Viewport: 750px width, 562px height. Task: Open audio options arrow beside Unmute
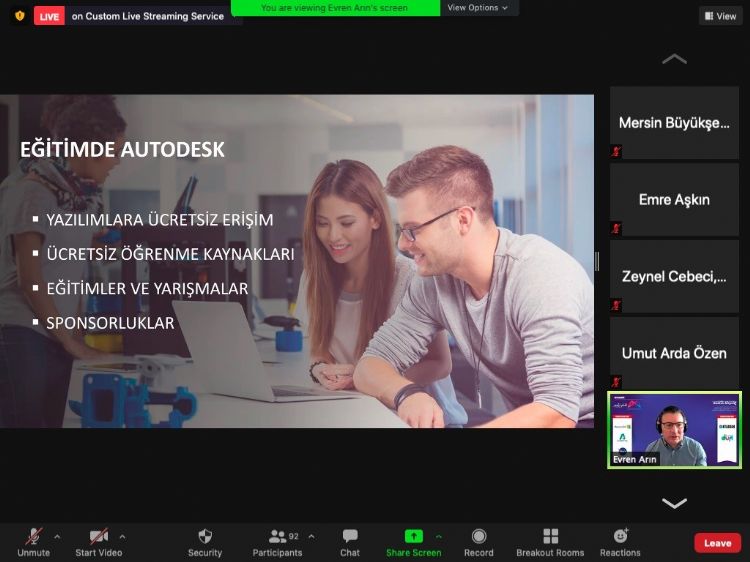57,537
